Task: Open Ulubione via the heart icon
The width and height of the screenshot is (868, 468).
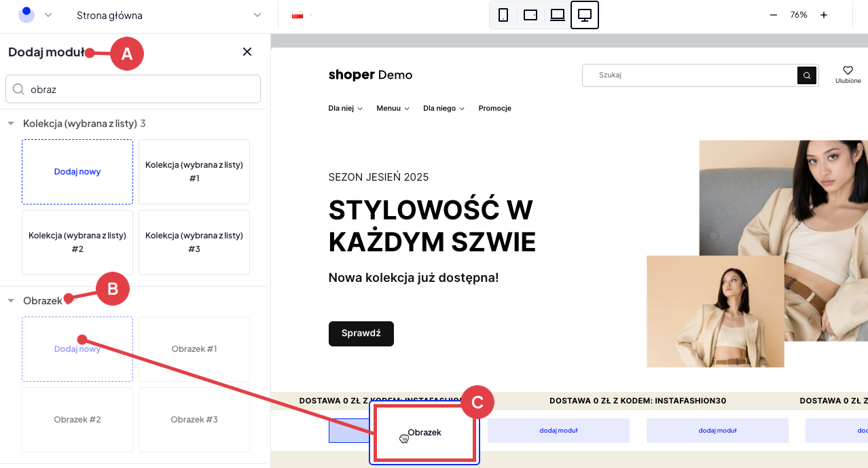Action: click(x=848, y=70)
